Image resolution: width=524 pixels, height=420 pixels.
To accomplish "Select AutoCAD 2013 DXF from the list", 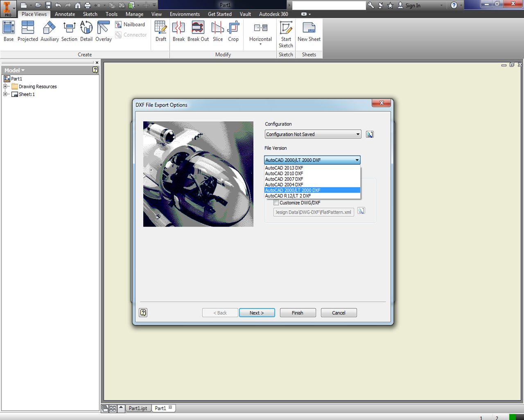I will tap(284, 168).
